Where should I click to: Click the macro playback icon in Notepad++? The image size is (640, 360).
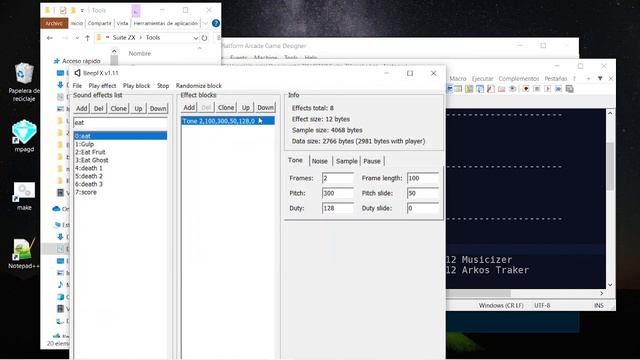click(x=547, y=89)
